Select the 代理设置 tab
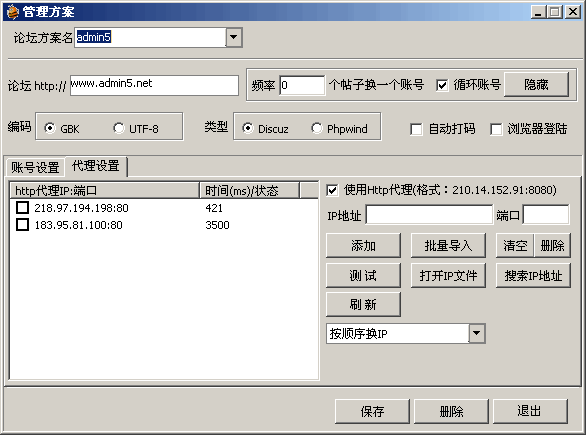This screenshot has width=586, height=435. click(x=96, y=166)
